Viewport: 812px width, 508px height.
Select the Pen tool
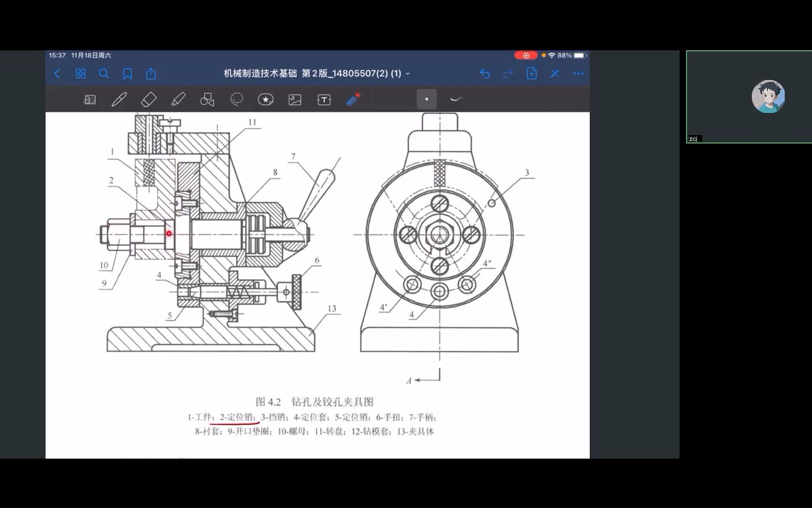coord(119,99)
